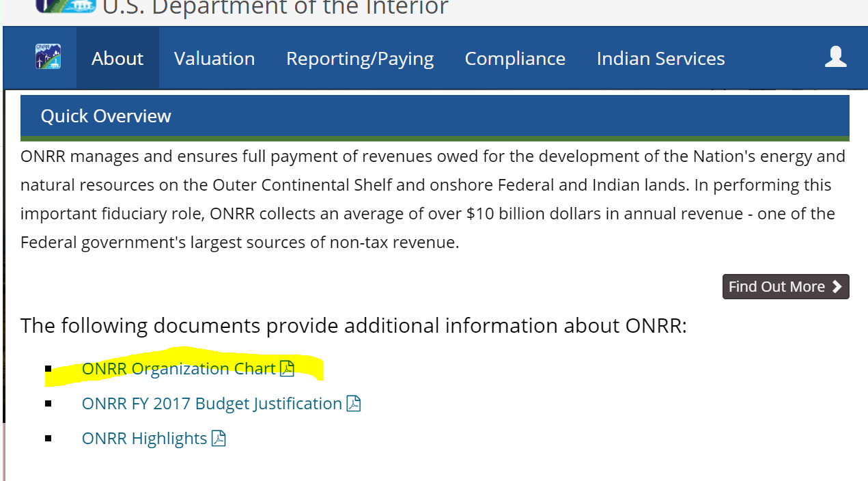
Task: Open the About menu item
Action: click(117, 58)
